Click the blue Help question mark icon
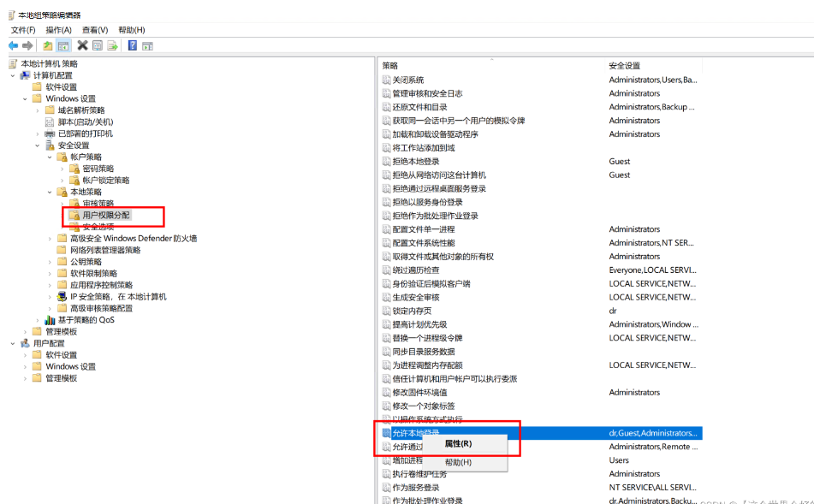Viewport: 814px width, 504px height. coord(133,45)
